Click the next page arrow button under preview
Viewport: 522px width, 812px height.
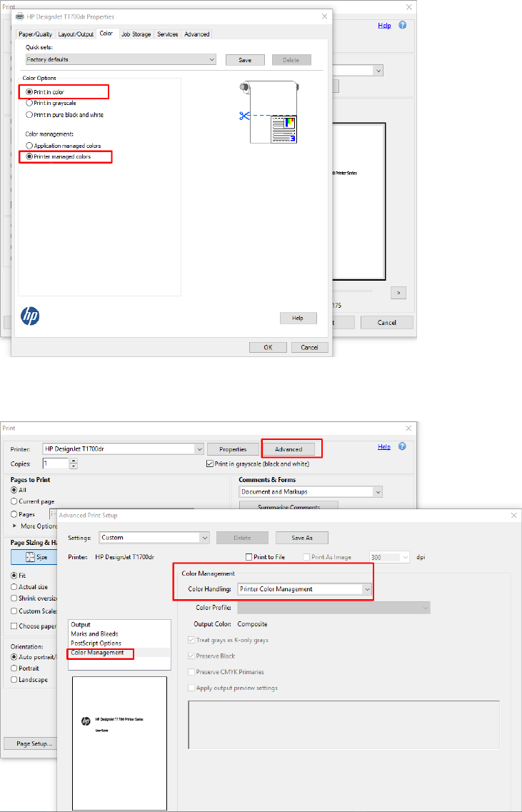398,293
